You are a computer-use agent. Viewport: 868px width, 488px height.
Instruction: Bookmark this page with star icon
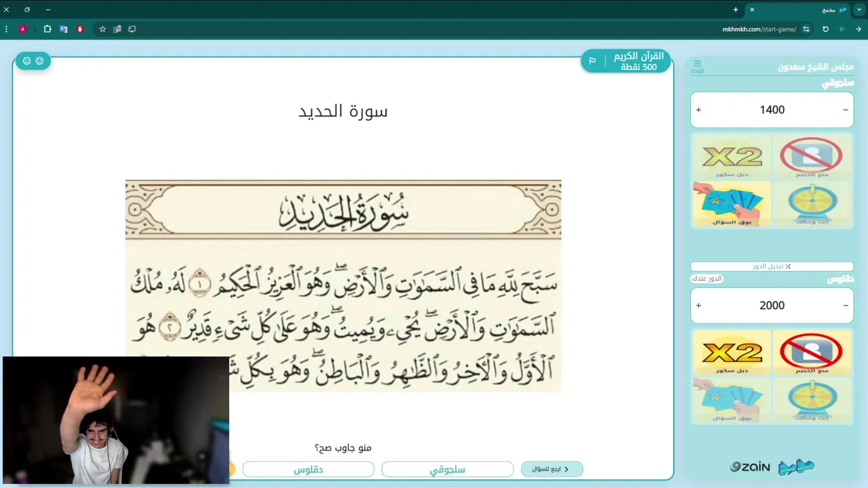coord(102,29)
